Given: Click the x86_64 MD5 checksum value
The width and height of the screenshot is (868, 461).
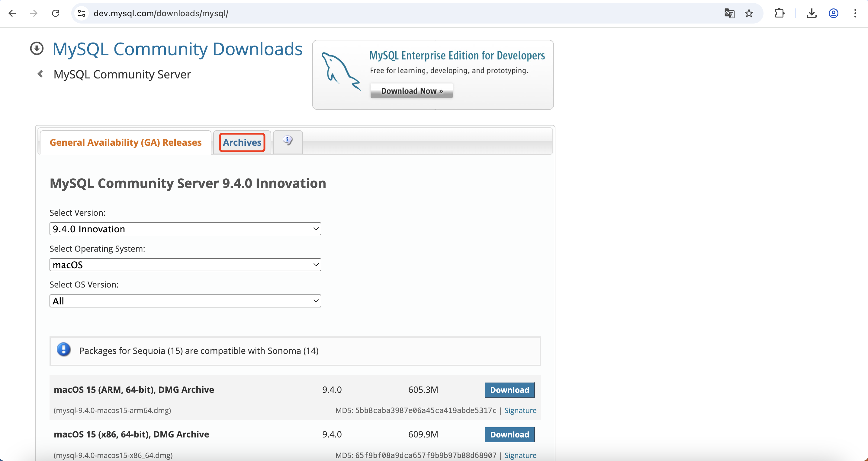Looking at the screenshot, I should (426, 455).
